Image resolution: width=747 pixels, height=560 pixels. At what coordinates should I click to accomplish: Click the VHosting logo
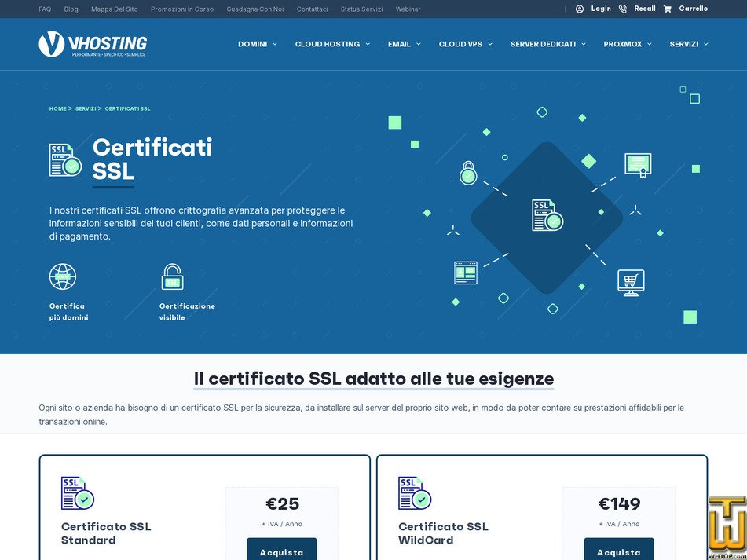pos(93,44)
